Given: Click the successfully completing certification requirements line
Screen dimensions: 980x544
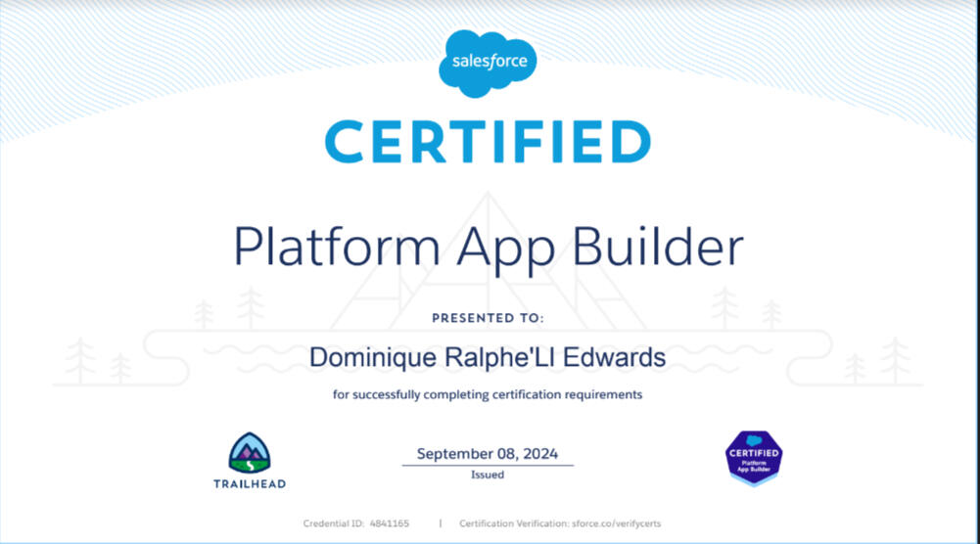Looking at the screenshot, I should (488, 395).
